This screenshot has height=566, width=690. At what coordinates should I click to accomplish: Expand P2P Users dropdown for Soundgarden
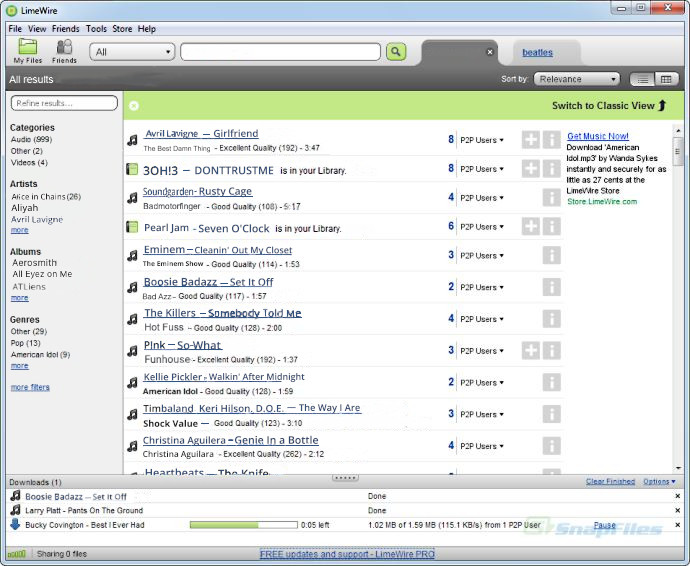point(482,198)
